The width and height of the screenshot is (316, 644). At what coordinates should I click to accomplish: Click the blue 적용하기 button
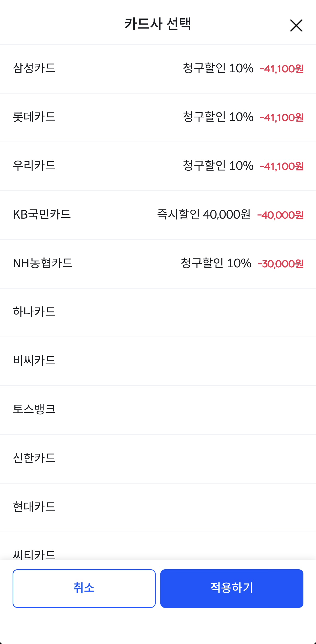click(x=232, y=588)
